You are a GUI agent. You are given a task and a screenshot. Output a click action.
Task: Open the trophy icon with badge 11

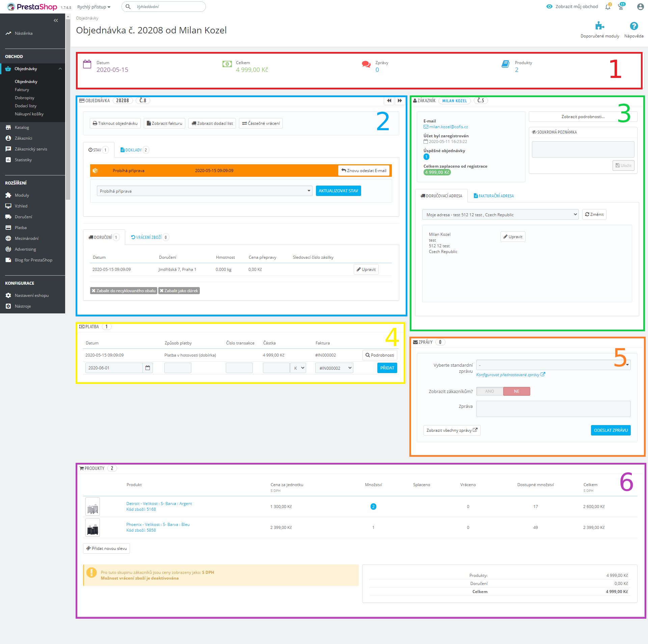621,7
